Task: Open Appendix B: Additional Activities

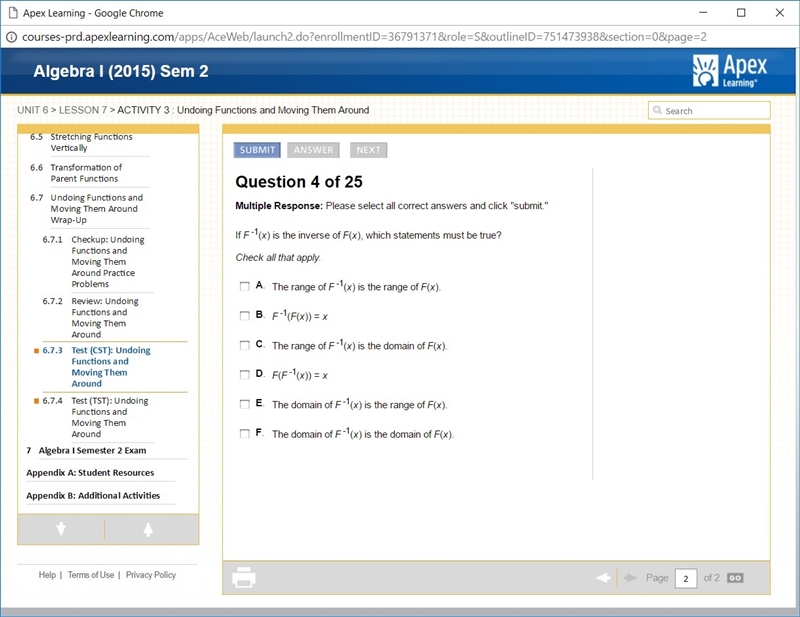Action: [x=93, y=496]
